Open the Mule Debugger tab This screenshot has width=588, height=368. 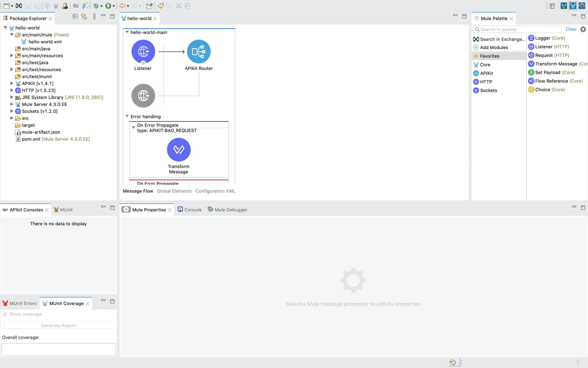click(x=227, y=210)
